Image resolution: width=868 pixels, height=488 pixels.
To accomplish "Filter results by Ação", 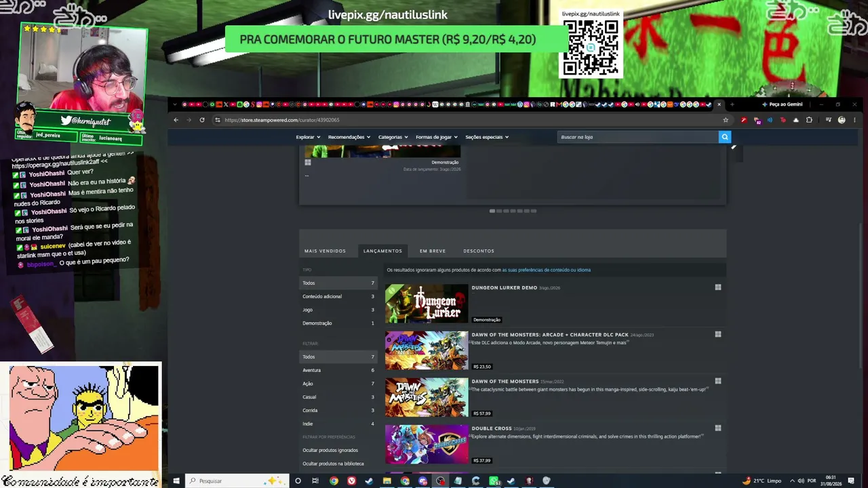I will (x=338, y=384).
